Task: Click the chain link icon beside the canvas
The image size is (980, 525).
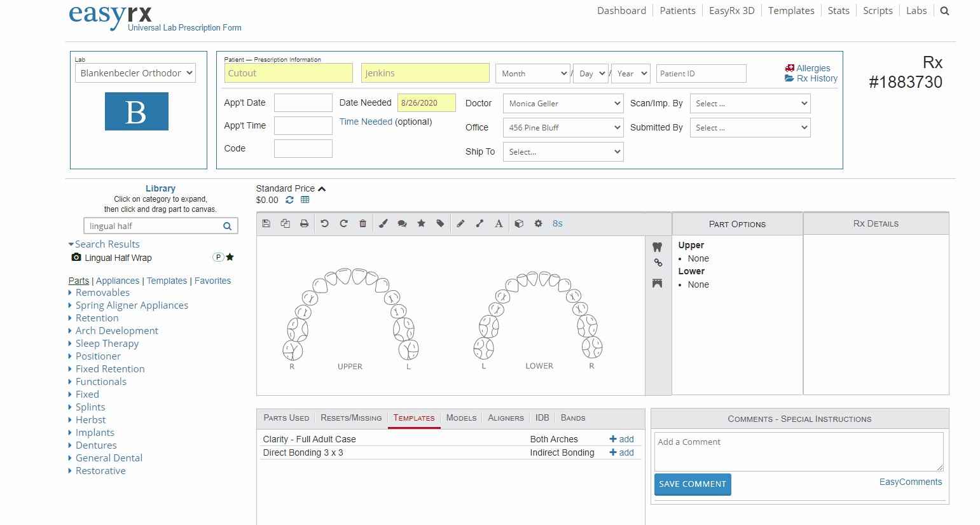Action: [658, 263]
